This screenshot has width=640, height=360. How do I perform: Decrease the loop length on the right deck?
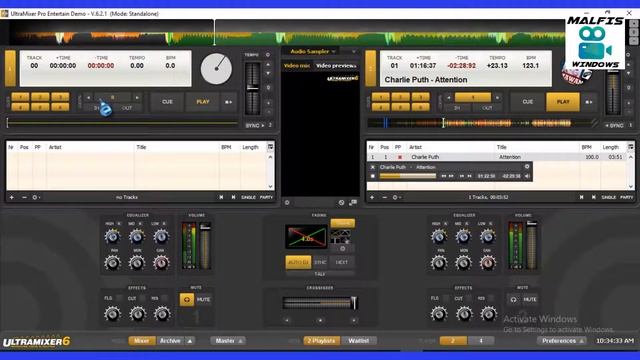(x=449, y=98)
